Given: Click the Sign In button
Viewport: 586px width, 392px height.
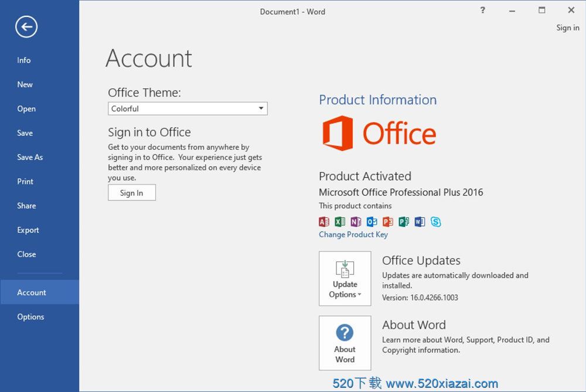Looking at the screenshot, I should (132, 193).
